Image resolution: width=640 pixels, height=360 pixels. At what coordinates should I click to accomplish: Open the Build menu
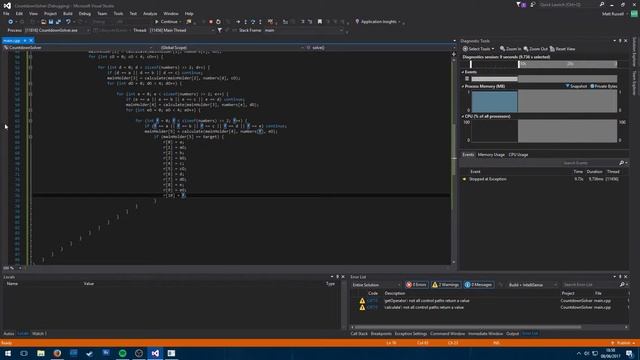(x=68, y=13)
